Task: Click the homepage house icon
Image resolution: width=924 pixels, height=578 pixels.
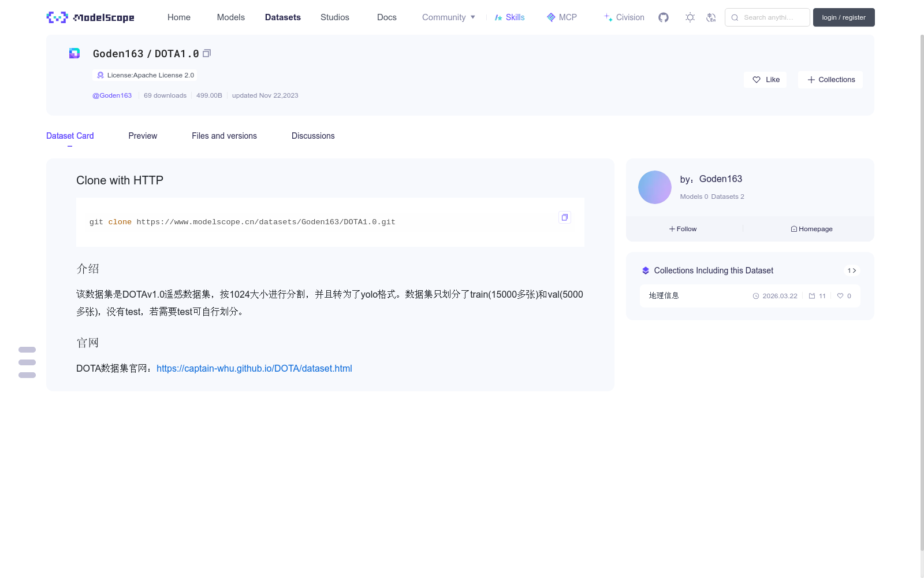Action: coord(794,229)
